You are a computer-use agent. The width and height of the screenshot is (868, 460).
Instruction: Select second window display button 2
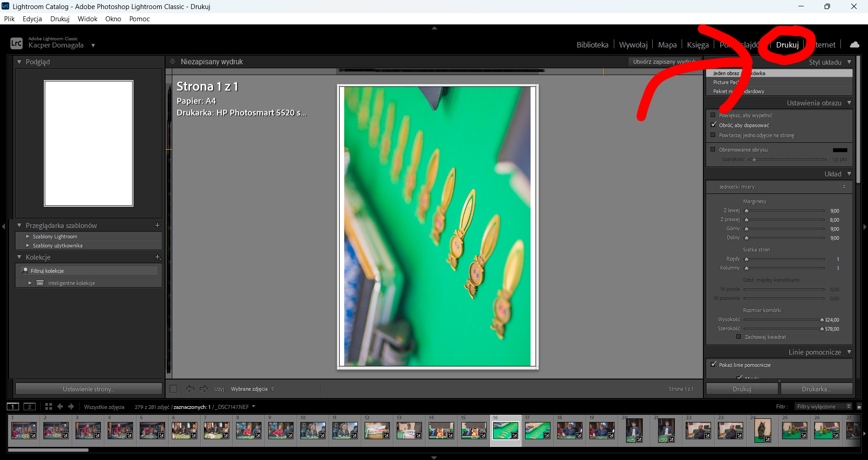coord(30,407)
